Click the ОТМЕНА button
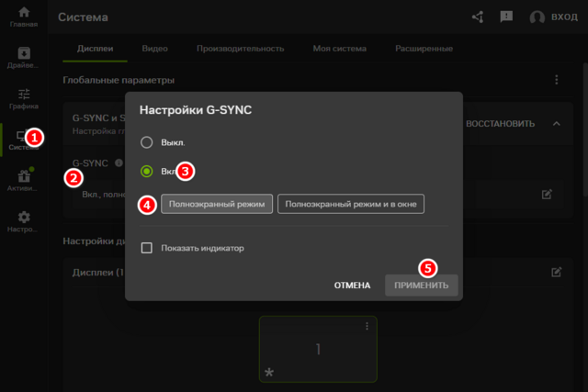The height and width of the screenshot is (392, 588). pyautogui.click(x=352, y=286)
